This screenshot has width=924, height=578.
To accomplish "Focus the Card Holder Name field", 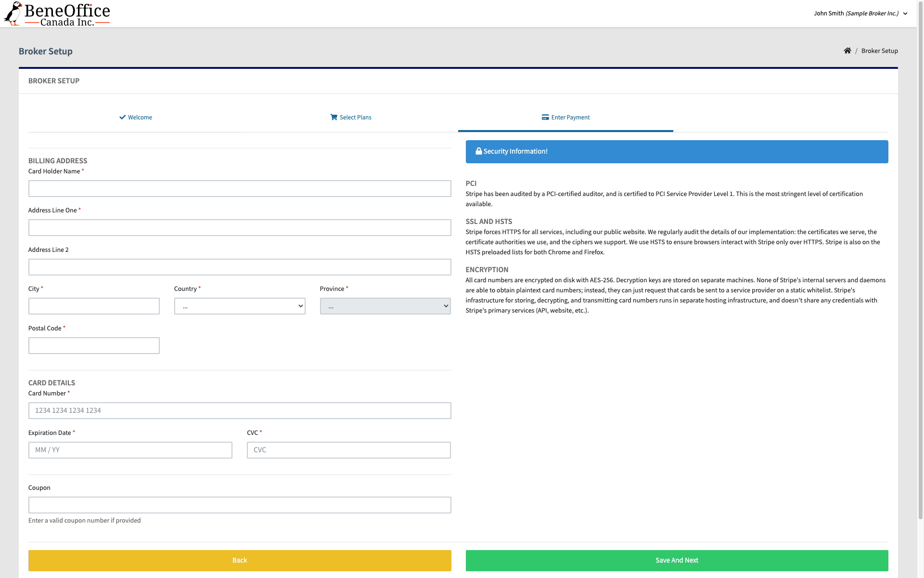I will [x=239, y=189].
